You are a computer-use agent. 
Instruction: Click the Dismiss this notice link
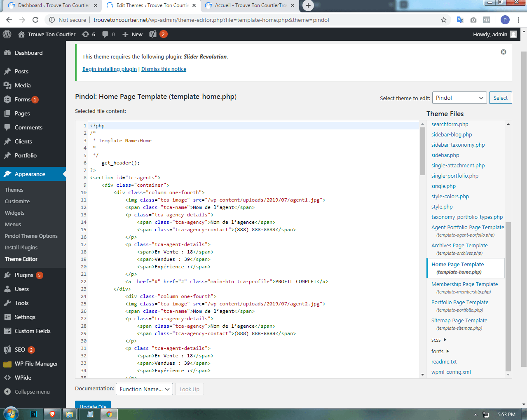tap(164, 69)
